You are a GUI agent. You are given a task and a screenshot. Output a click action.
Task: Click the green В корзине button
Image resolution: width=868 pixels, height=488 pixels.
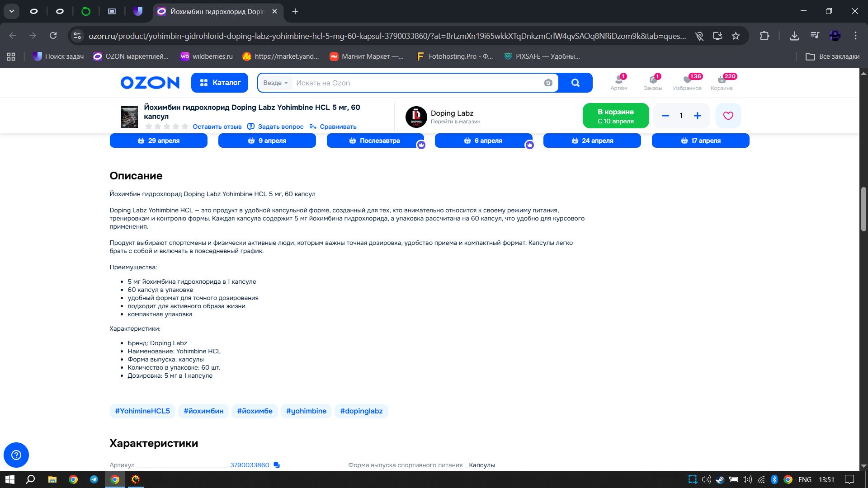pyautogui.click(x=615, y=116)
